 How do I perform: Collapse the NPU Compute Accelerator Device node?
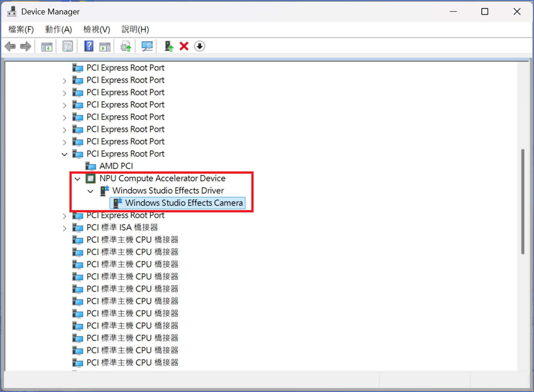(x=78, y=179)
